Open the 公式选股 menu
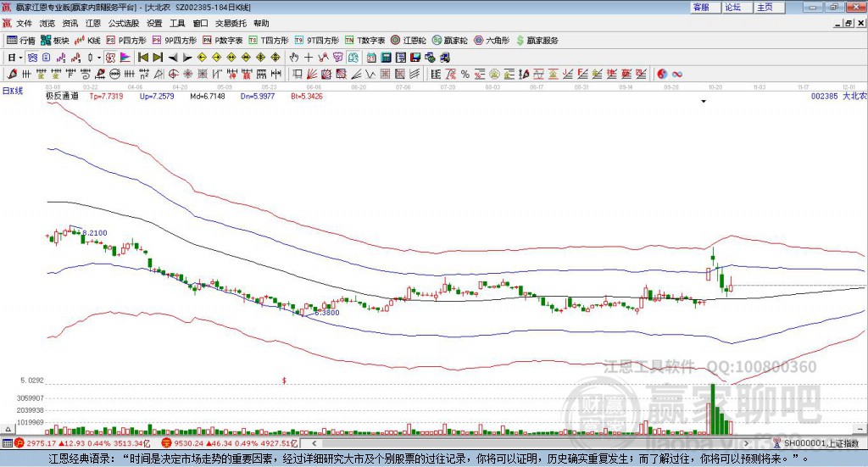The width and height of the screenshot is (868, 467). (x=124, y=23)
